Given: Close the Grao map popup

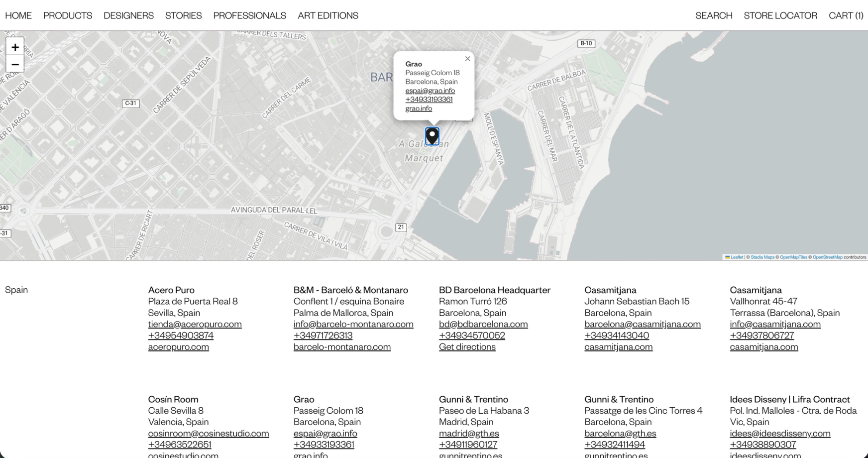Looking at the screenshot, I should tap(467, 59).
